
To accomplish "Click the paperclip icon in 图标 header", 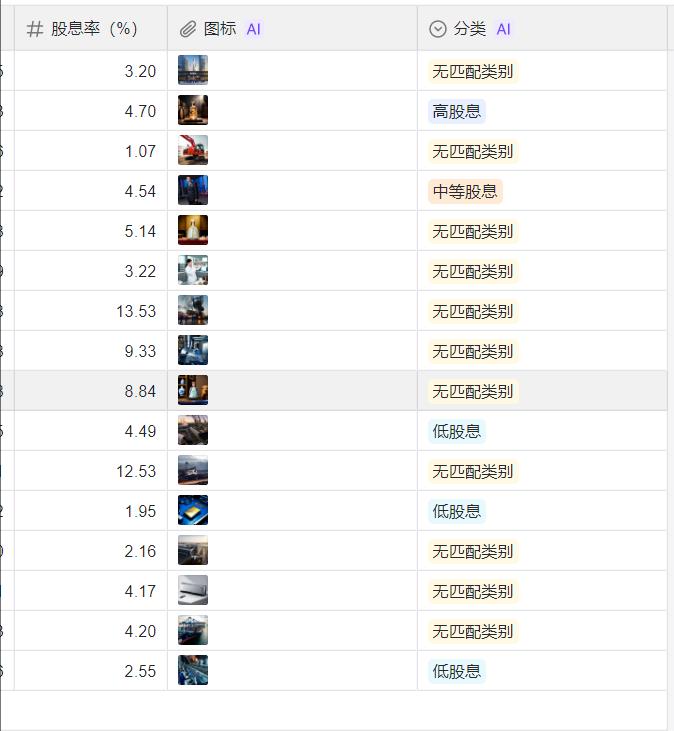I will click(188, 29).
